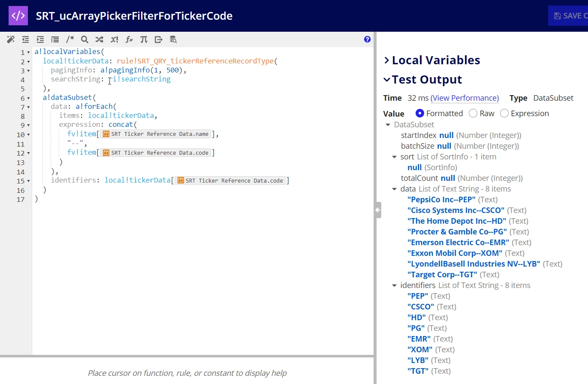Click the "LyondellBasell Industries NV--LYB" value
Viewport: 588px width, 384px height.
point(474,264)
